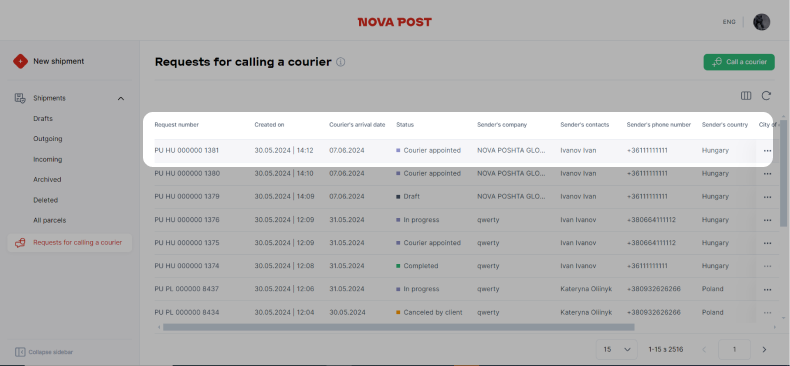Switch language via ENG selector
The image size is (790, 366).
729,22
